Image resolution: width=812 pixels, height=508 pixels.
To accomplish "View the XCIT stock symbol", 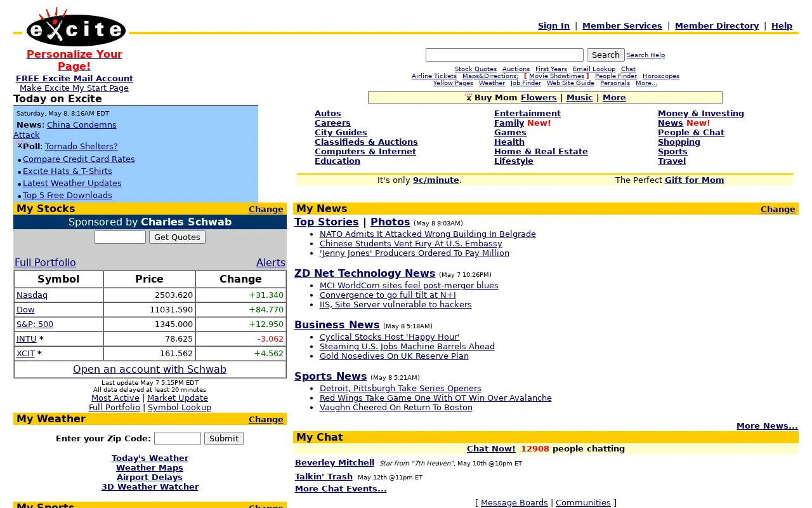I will click(x=25, y=354).
